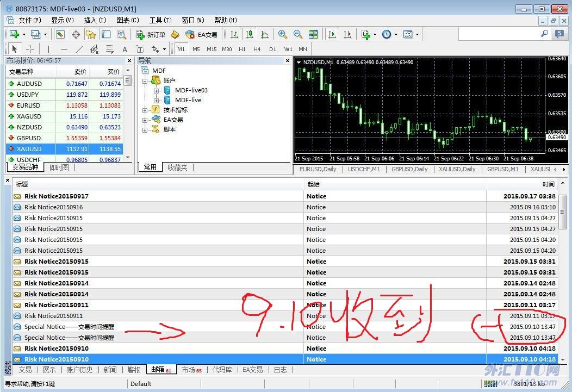The width and height of the screenshot is (572, 392).
Task: Select the text label T tool
Action: pos(140,49)
